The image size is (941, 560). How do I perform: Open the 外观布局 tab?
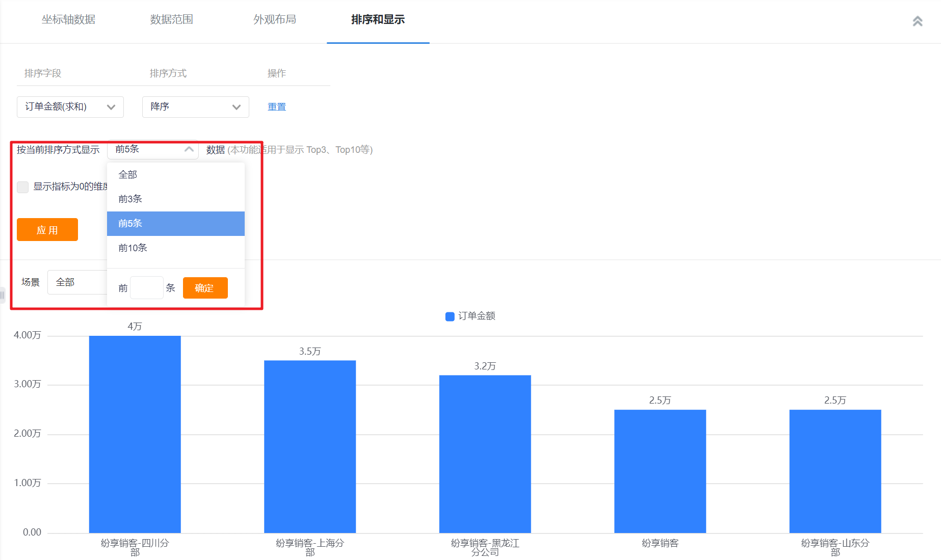tap(275, 20)
